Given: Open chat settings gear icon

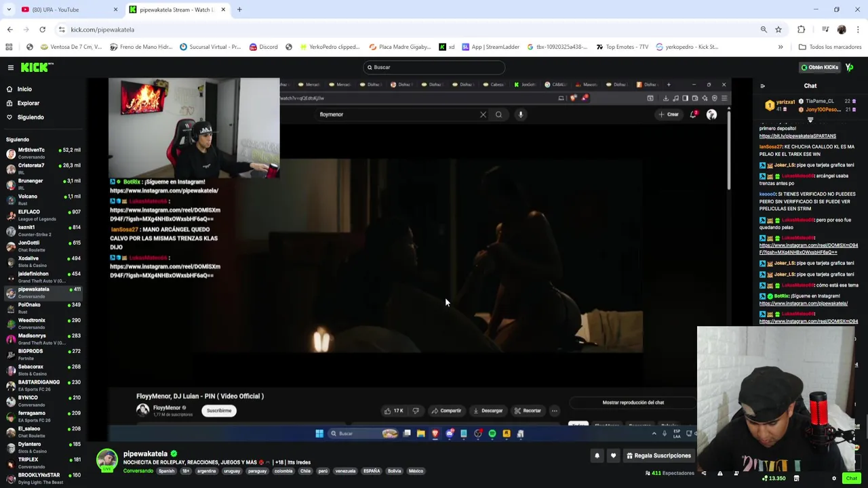Looking at the screenshot, I should point(834,479).
